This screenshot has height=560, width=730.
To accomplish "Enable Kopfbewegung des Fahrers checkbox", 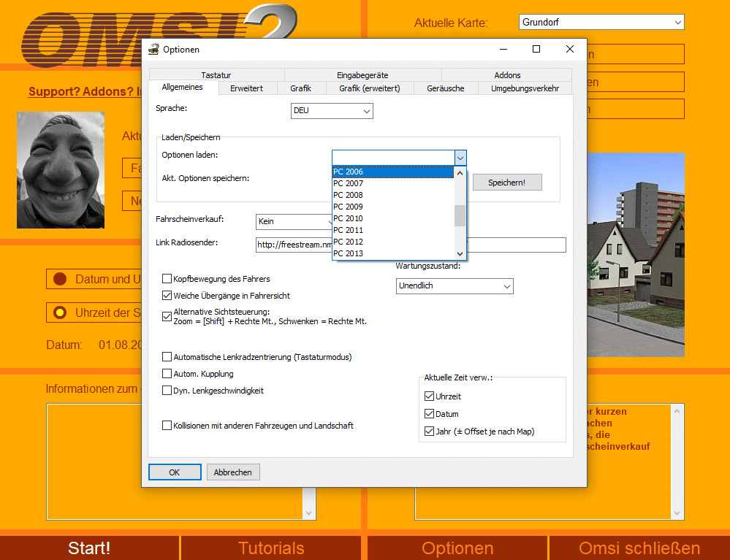I will [167, 279].
